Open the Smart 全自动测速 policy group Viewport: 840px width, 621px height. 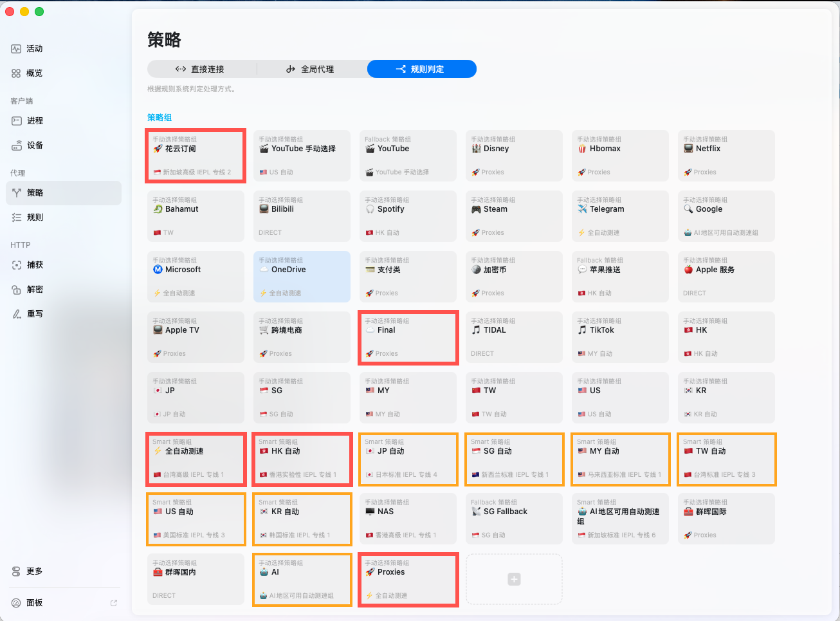pyautogui.click(x=196, y=458)
